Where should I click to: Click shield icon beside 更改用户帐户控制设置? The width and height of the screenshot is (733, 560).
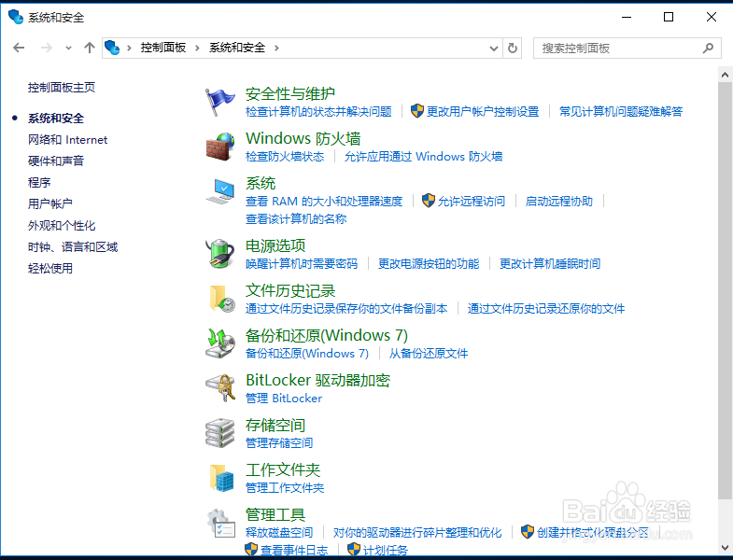point(417,111)
